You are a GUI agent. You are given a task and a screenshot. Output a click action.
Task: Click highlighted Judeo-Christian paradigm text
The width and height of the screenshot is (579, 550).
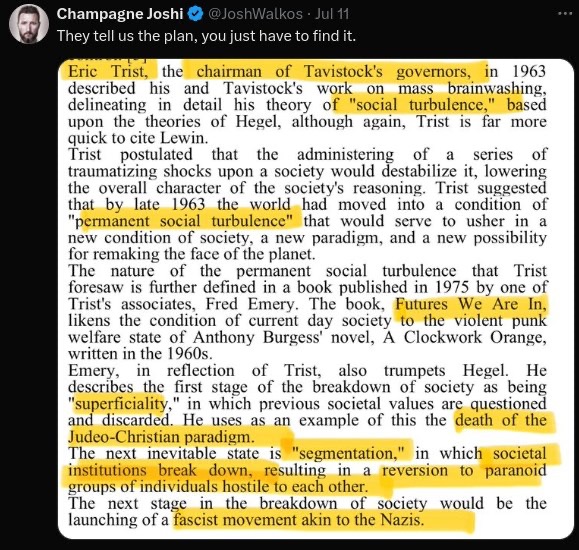coord(161,437)
